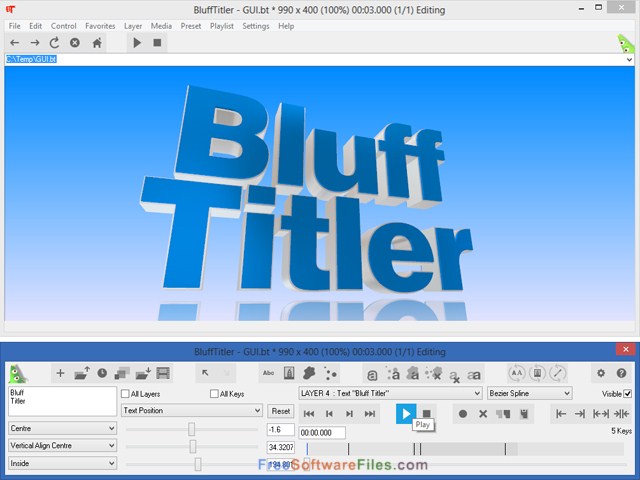Open the LAYER 4 Text layer dropdown
Viewport: 640px width, 480px height.
pos(390,393)
